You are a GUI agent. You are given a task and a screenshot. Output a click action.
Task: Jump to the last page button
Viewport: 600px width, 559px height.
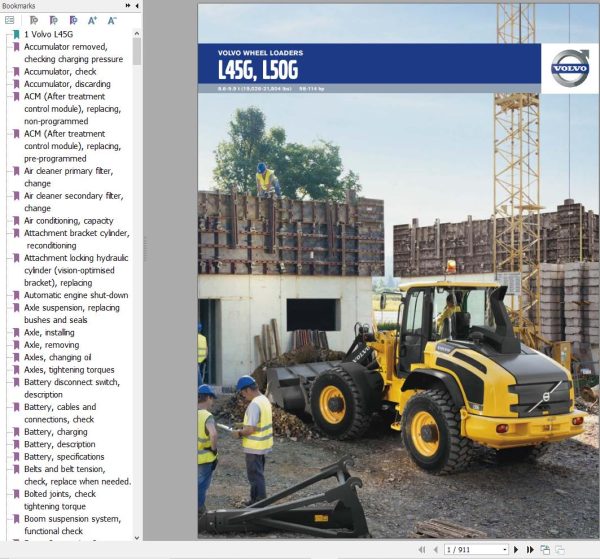point(530,550)
